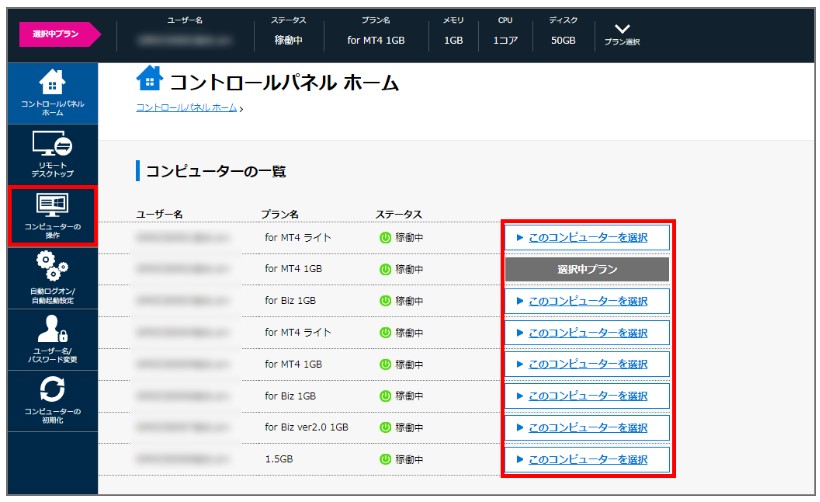
Task: Click the user lock icon for password change
Action: (52, 327)
